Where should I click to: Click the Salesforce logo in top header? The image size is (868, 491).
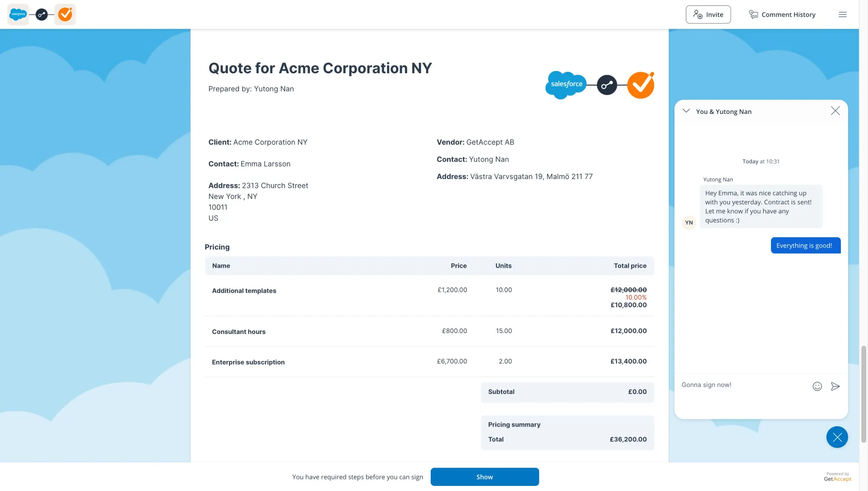point(18,14)
